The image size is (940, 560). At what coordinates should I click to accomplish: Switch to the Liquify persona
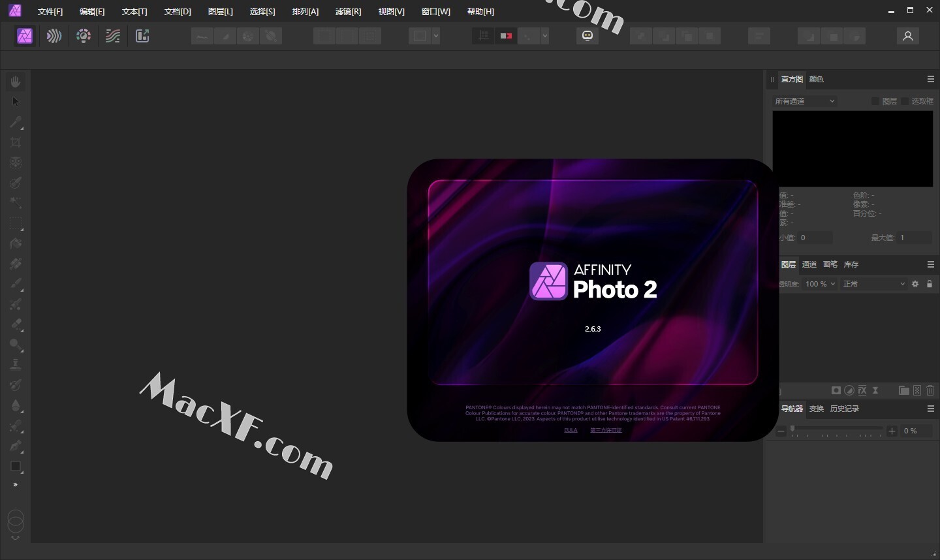pyautogui.click(x=54, y=36)
